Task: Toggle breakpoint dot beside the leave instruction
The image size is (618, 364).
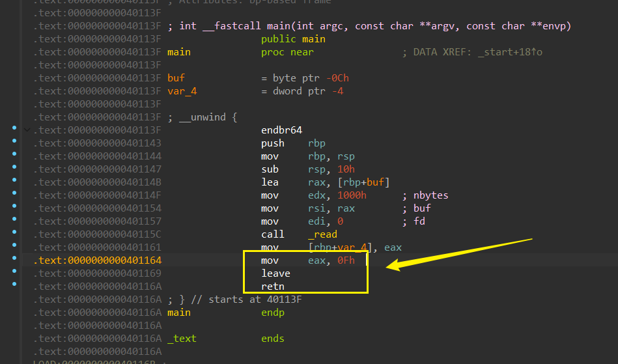Action: click(14, 273)
